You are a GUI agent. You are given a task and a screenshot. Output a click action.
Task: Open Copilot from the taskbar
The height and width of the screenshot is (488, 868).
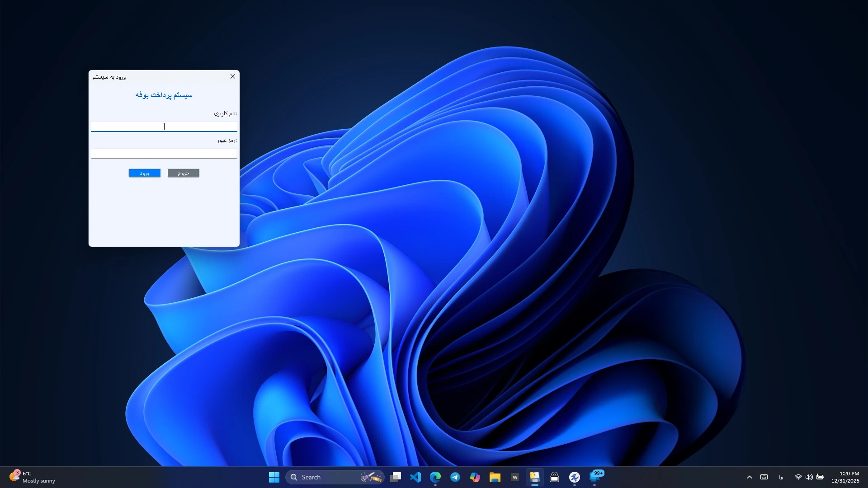pyautogui.click(x=475, y=477)
